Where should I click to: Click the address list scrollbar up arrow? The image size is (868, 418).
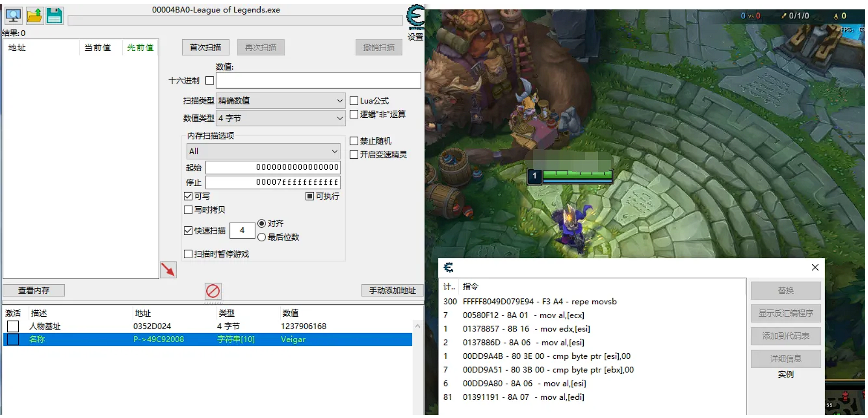[x=418, y=326]
